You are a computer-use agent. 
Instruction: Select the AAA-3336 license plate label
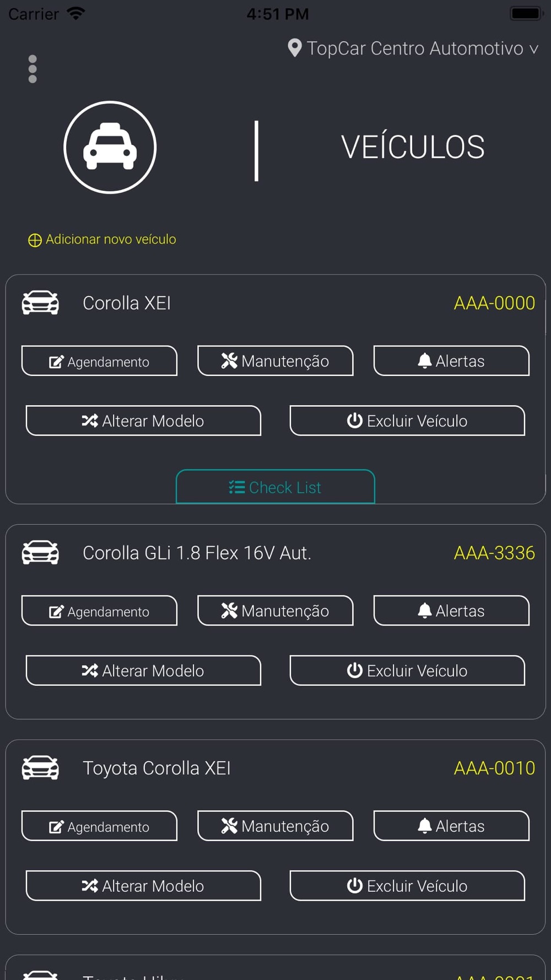click(494, 552)
